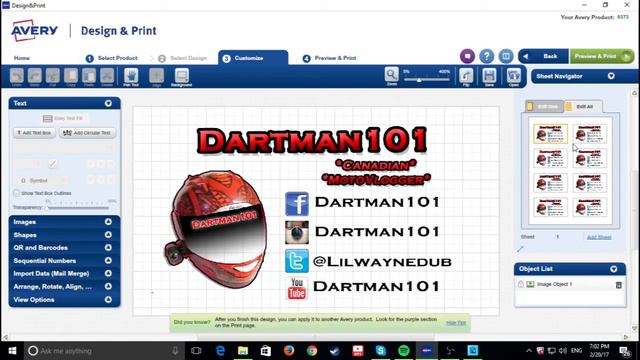Click the expand sheet arrow icon
The height and width of the screenshot is (360, 640).
[520, 249]
